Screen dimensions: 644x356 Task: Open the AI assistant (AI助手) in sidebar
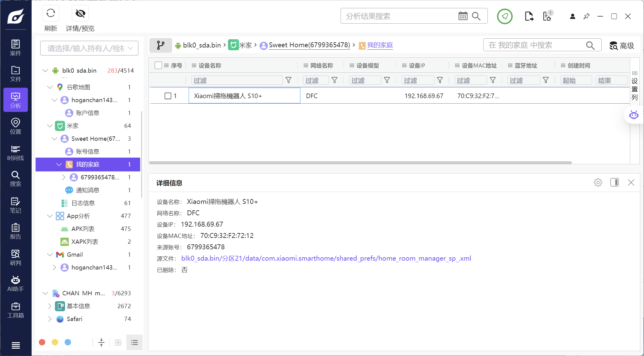[15, 284]
